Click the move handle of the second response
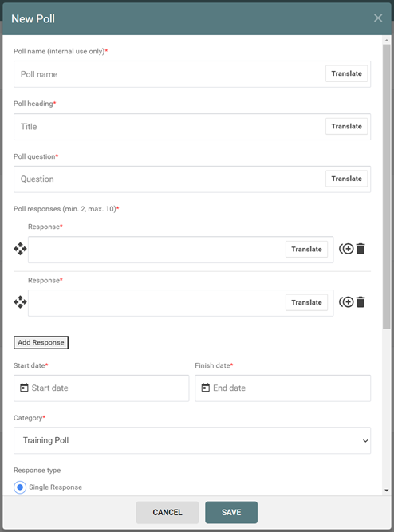This screenshot has height=532, width=394. [x=20, y=302]
